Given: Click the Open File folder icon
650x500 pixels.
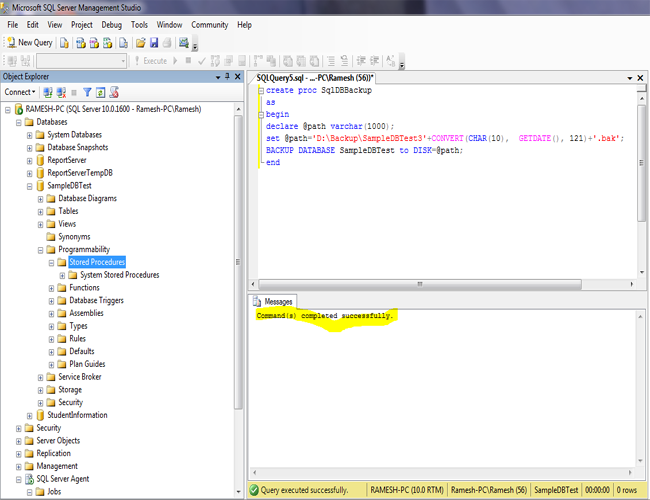Looking at the screenshot, I should pyautogui.click(x=141, y=43).
